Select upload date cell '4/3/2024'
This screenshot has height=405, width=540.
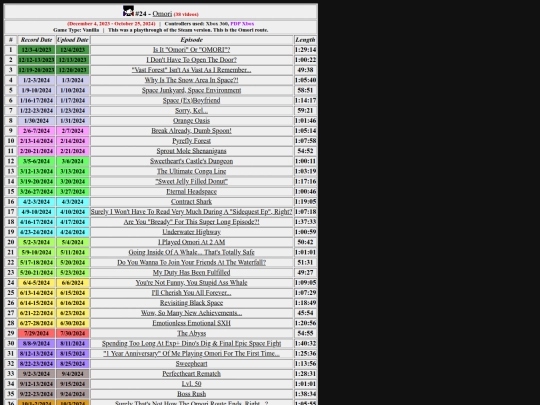coord(73,202)
